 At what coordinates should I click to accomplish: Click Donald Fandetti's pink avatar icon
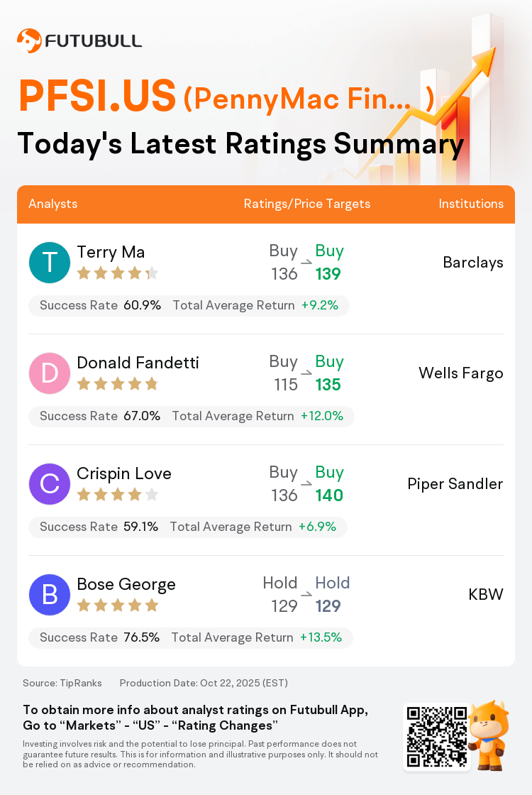50,373
